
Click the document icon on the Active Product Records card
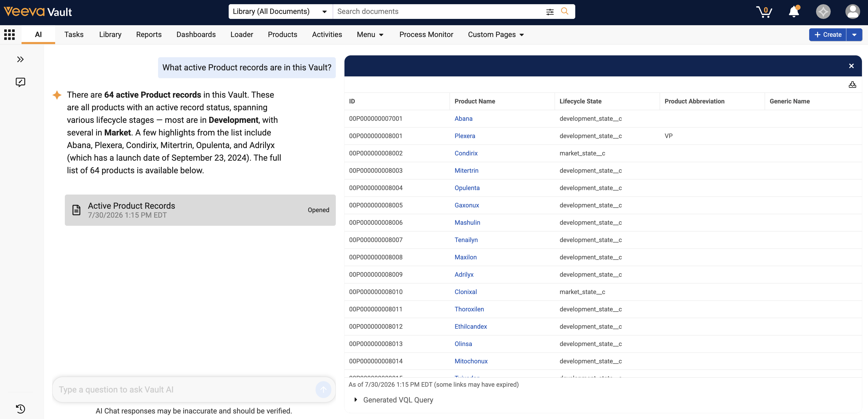pyautogui.click(x=76, y=210)
